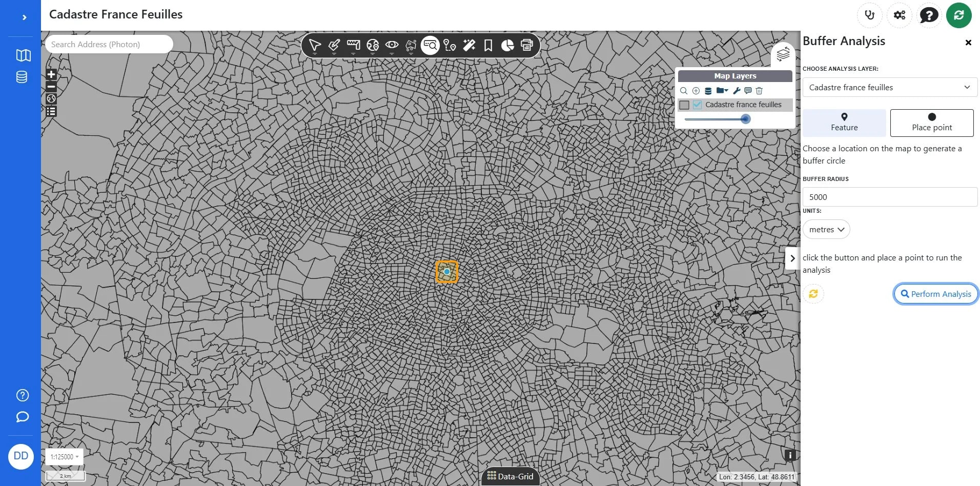980x486 pixels.
Task: Click the comment bubble icon in Map Layers
Action: [x=748, y=91]
